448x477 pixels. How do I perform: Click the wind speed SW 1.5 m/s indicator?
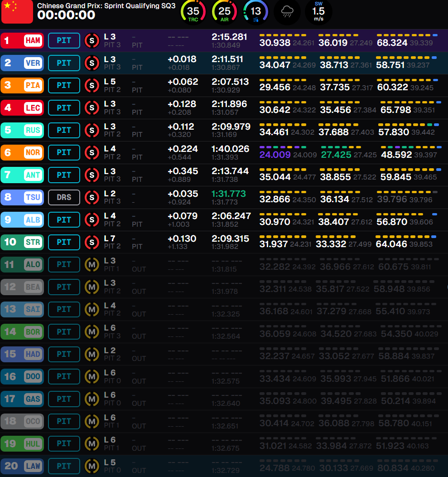[x=318, y=12]
